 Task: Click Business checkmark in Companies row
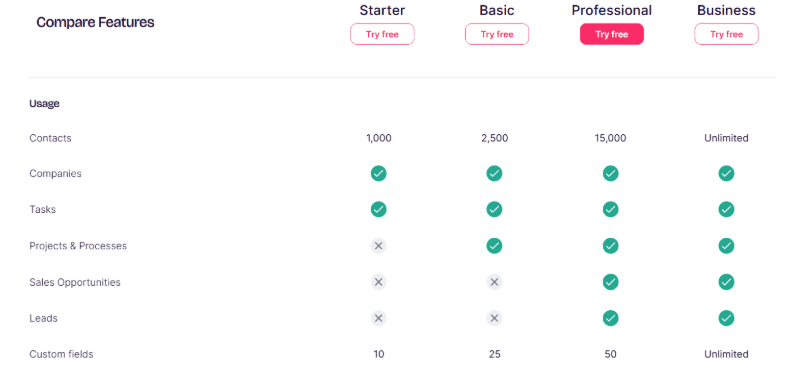pyautogui.click(x=726, y=173)
